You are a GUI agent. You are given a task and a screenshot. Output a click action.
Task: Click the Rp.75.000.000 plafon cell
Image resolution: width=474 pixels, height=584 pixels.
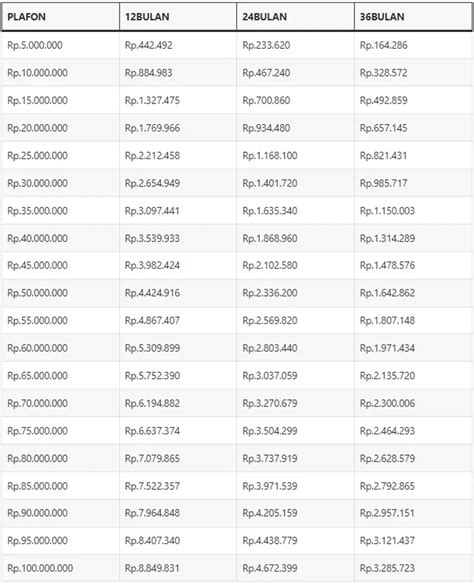click(60, 431)
